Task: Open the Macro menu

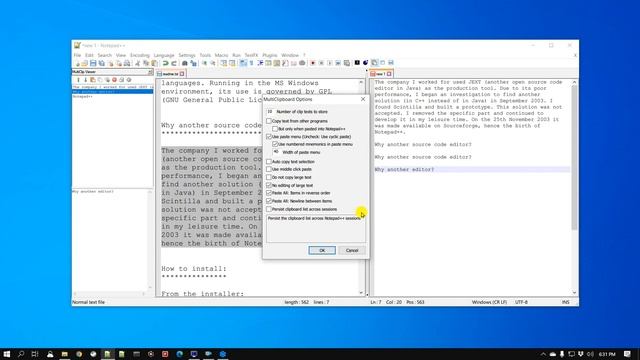Action: 221,55
